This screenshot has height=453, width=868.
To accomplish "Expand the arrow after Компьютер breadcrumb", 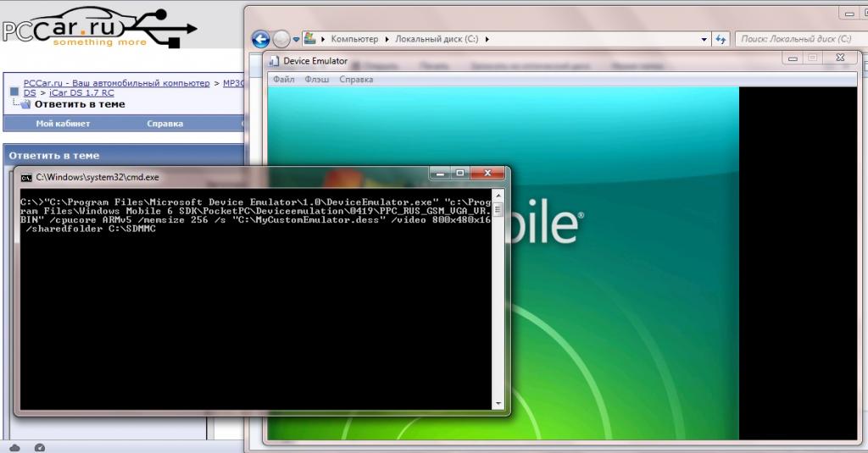I will [387, 39].
